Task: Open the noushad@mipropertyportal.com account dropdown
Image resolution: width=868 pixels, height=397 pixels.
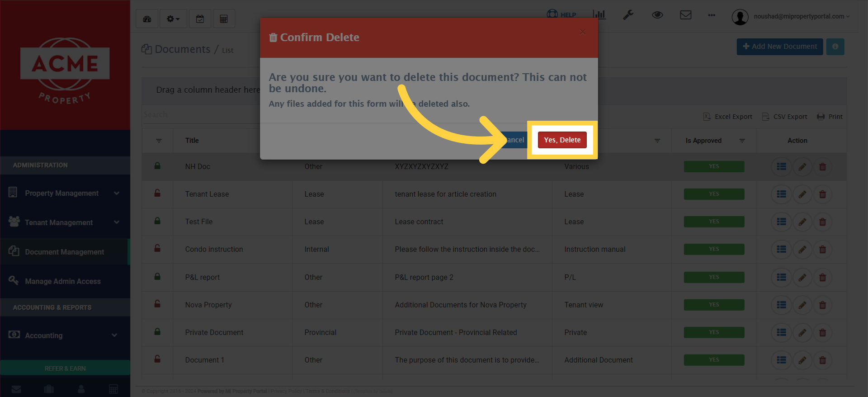Action: point(791,17)
